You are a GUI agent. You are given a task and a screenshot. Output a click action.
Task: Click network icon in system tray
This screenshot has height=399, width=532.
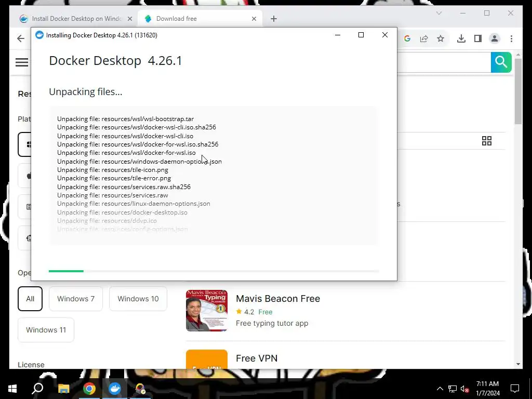click(453, 389)
